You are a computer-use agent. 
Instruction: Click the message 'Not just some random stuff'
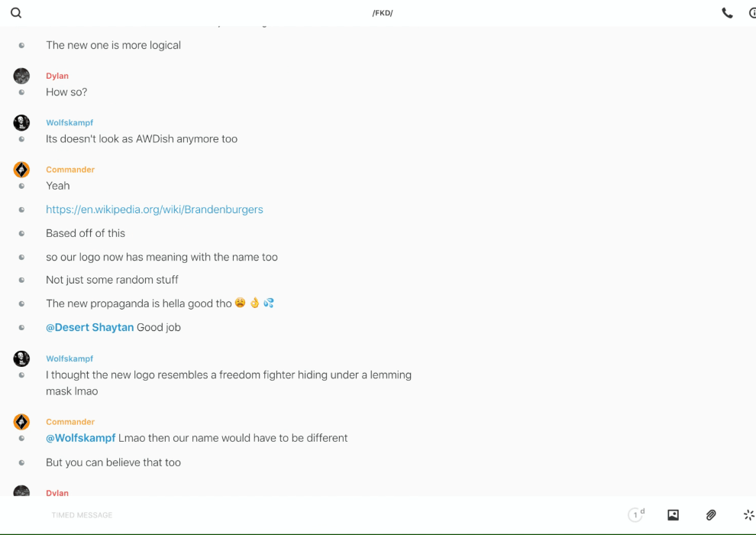[x=112, y=280]
